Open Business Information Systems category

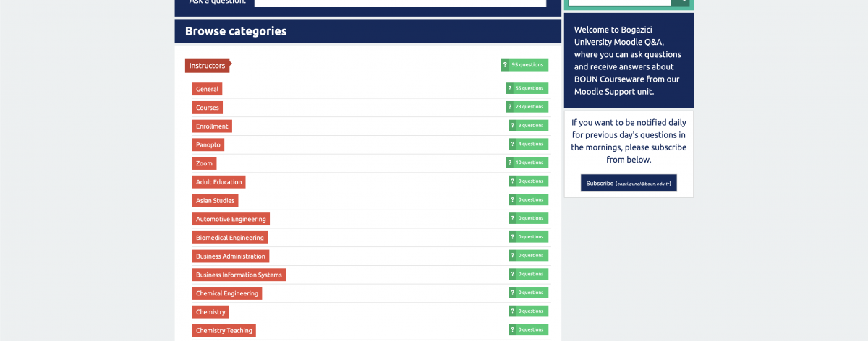click(239, 275)
